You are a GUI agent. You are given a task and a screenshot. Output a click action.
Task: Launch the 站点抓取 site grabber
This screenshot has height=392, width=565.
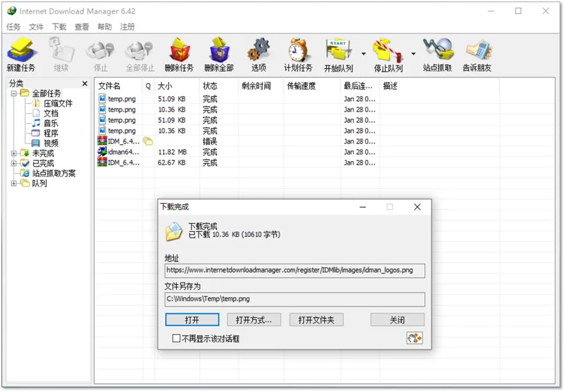pyautogui.click(x=437, y=54)
